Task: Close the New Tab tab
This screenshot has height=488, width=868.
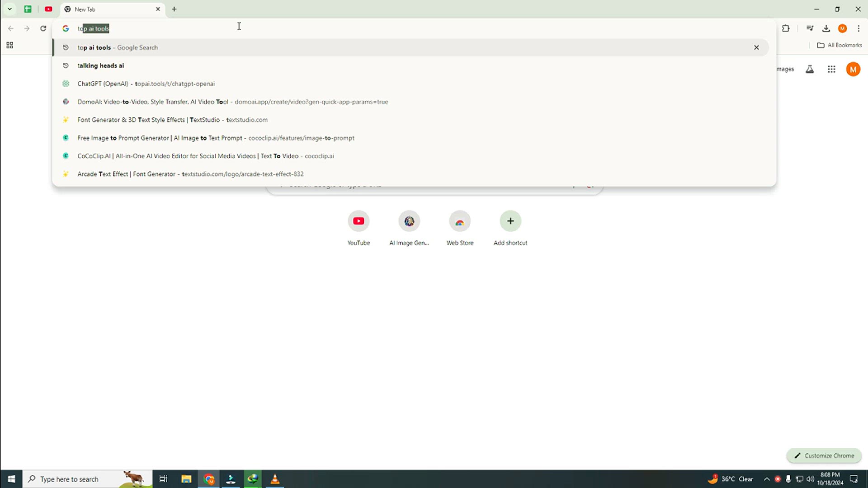Action: [x=158, y=9]
